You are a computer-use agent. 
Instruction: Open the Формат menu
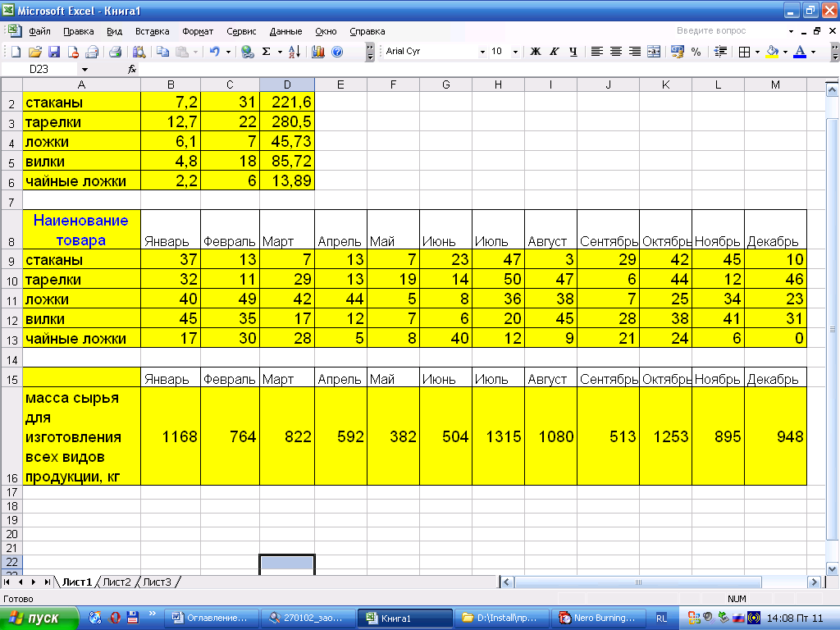[x=198, y=32]
